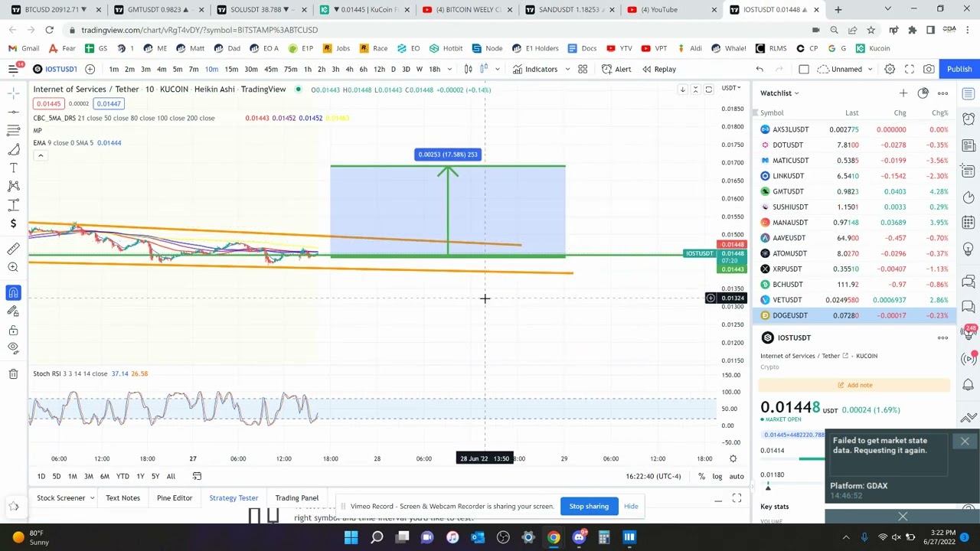The height and width of the screenshot is (551, 980).
Task: Select the 4h timeframe
Action: (349, 69)
